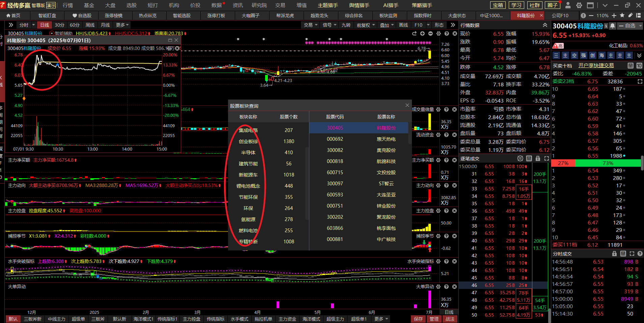
Task: Open the 研究院 menu
Action: tap(259, 5)
